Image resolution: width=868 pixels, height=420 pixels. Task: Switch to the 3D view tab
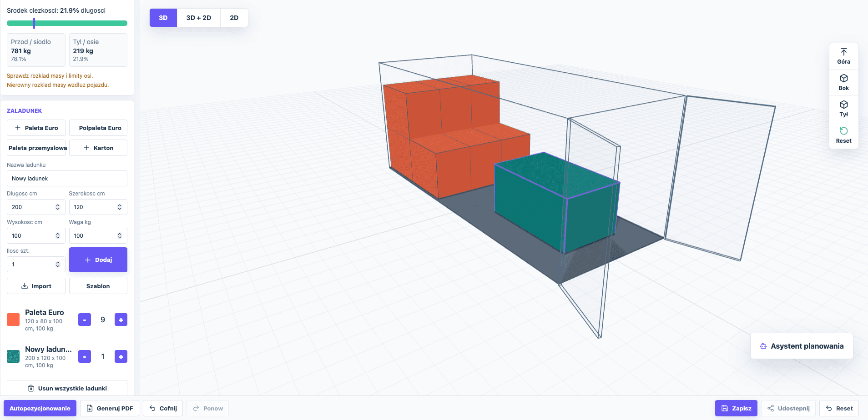pos(163,18)
